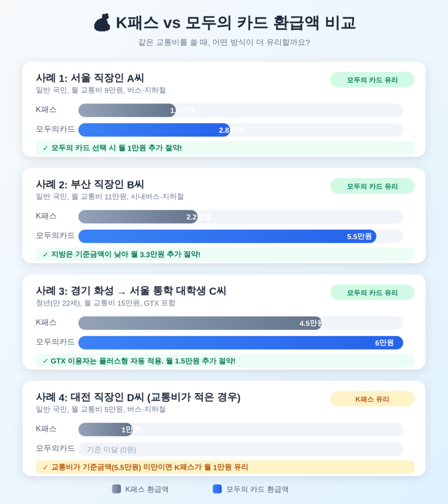
Task: Click the money bag icon in title
Action: (x=102, y=23)
